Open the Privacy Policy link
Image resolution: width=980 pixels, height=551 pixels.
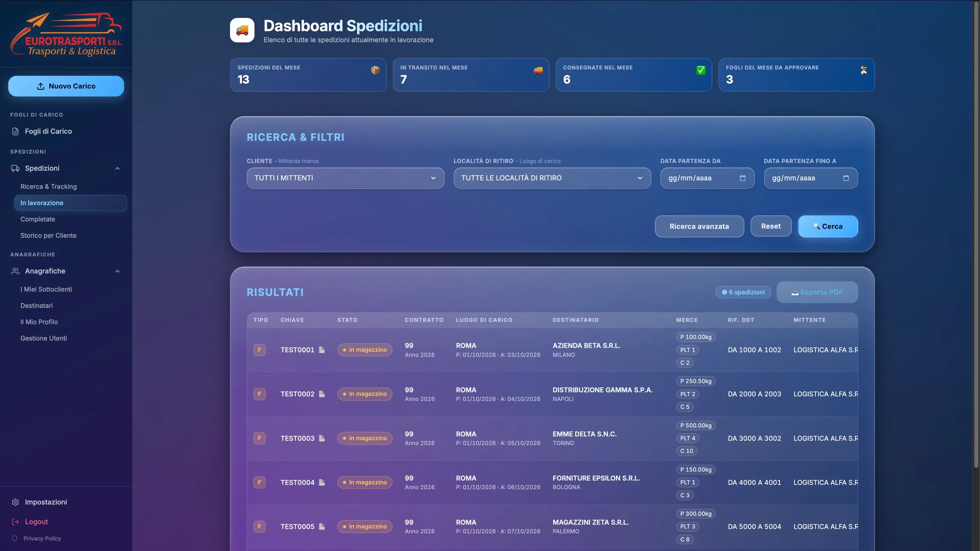coord(42,538)
